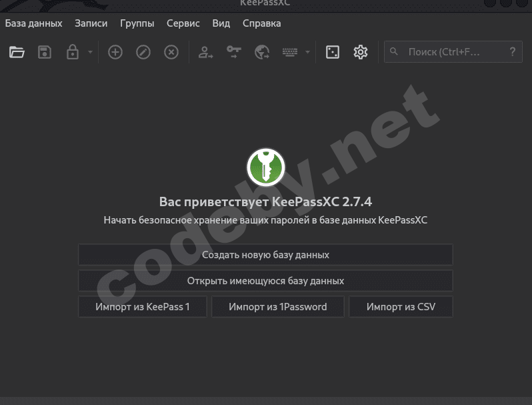Open password generator dice icon
Screen dimensions: 532x405
point(333,52)
